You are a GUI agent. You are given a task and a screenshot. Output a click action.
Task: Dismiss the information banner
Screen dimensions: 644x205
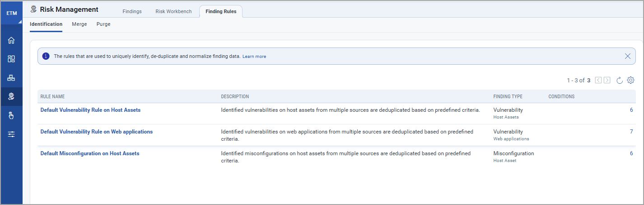[627, 57]
